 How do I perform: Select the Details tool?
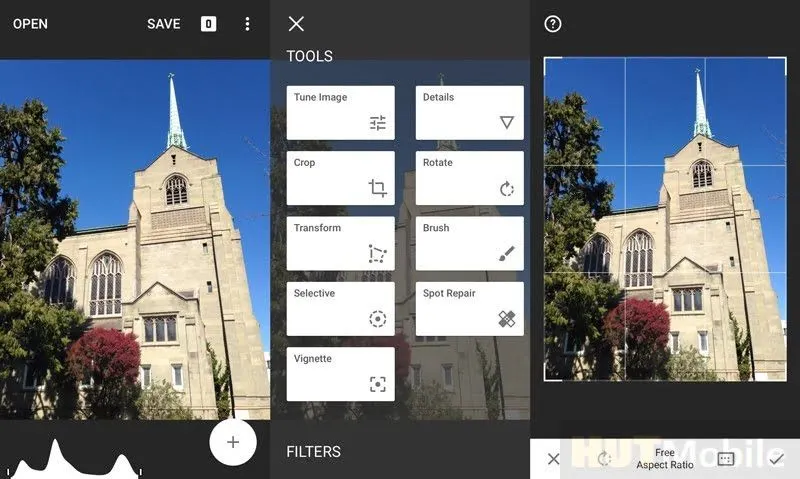(x=469, y=112)
